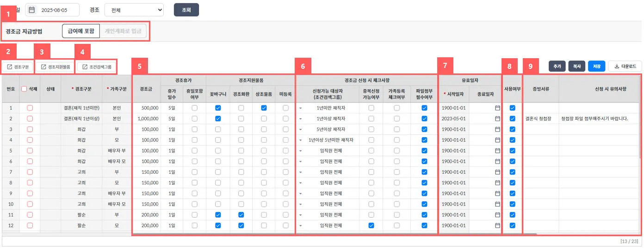Expand 임직원 전체 dropdown in row 5
Image resolution: width=644 pixels, height=249 pixels.
[x=299, y=151]
